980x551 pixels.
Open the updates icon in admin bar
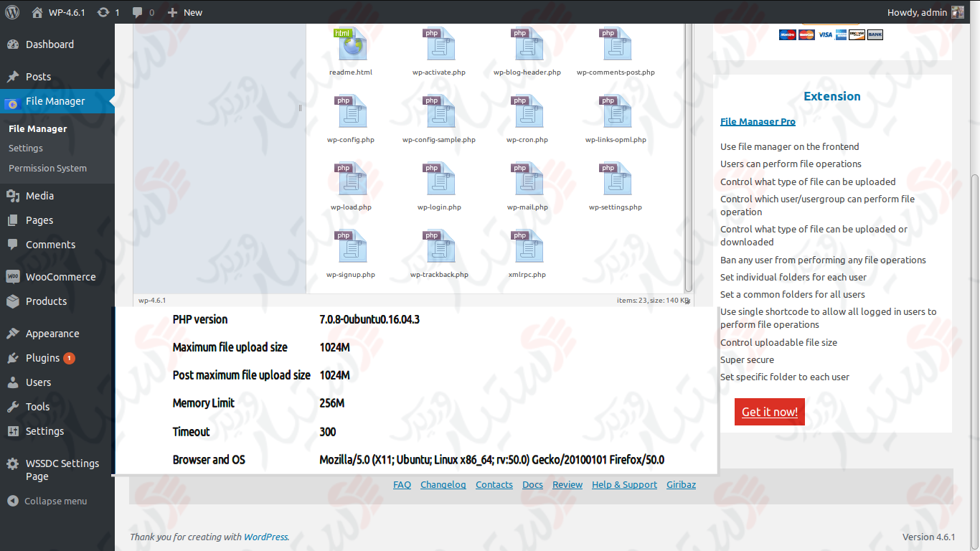[108, 12]
